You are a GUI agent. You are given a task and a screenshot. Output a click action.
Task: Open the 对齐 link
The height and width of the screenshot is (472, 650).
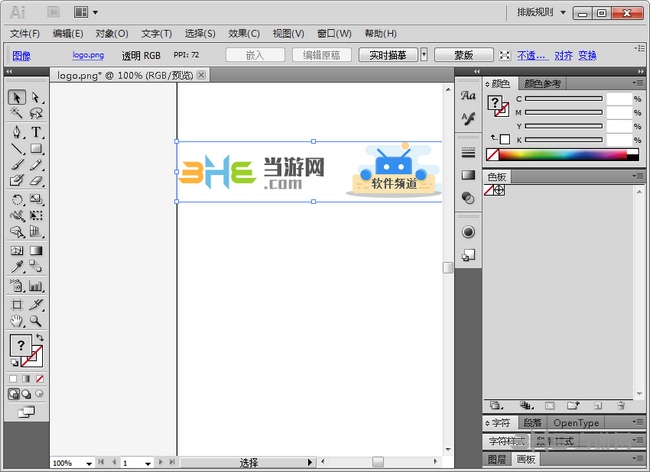563,55
